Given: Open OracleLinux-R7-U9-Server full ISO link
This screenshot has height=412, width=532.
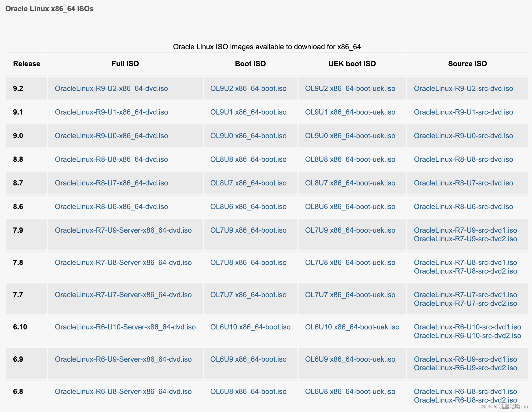Looking at the screenshot, I should pos(123,230).
